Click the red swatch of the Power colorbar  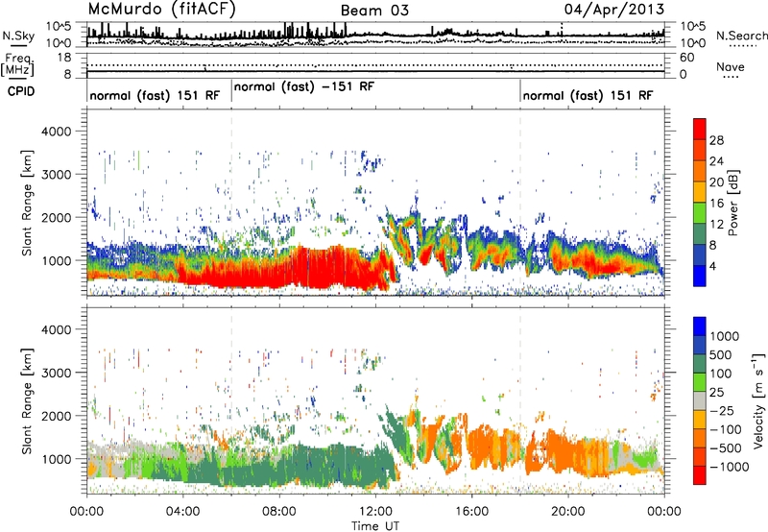[700, 129]
